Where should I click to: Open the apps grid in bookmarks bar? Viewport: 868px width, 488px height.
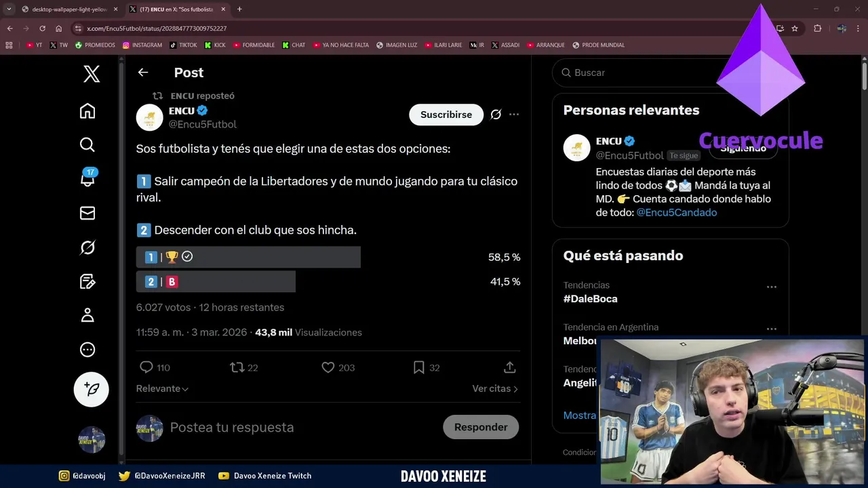[9, 45]
